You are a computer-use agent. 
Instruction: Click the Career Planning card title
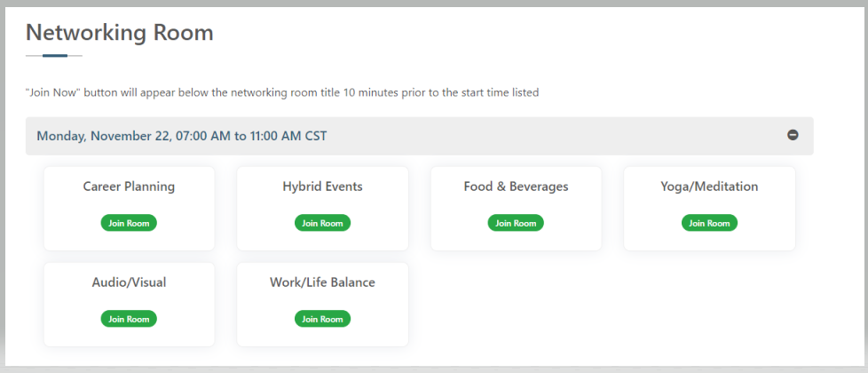tap(129, 186)
